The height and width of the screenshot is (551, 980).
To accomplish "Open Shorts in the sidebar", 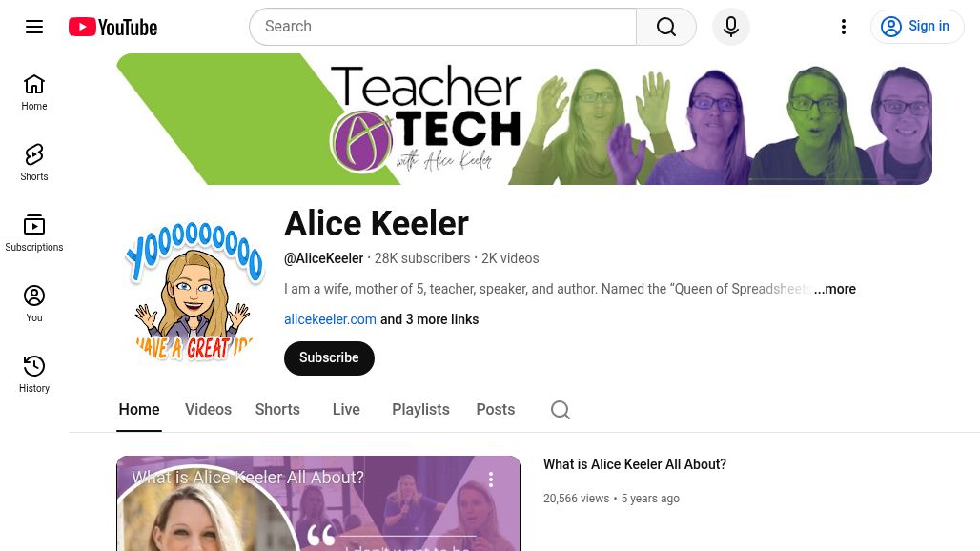I will tap(34, 163).
